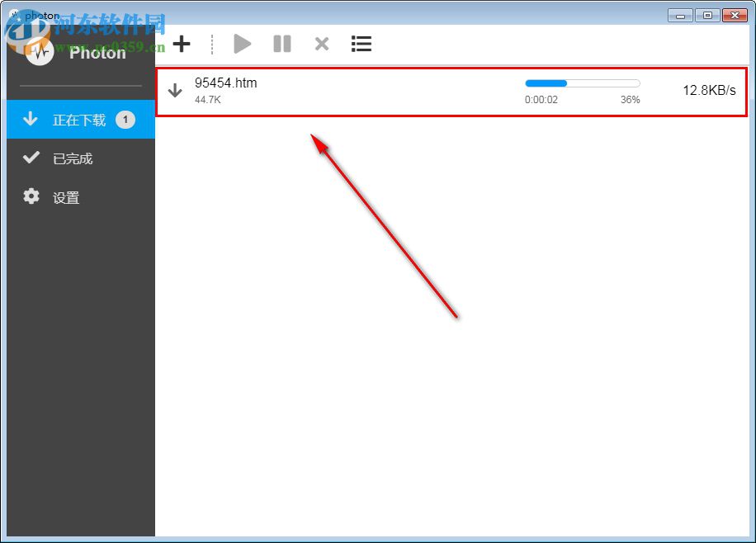Add a new download task

pyautogui.click(x=182, y=44)
